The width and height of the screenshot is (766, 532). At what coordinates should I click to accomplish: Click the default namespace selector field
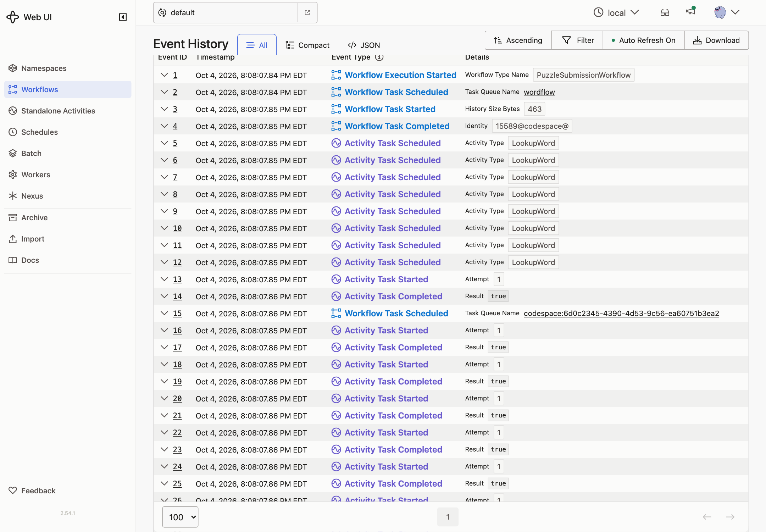click(226, 13)
